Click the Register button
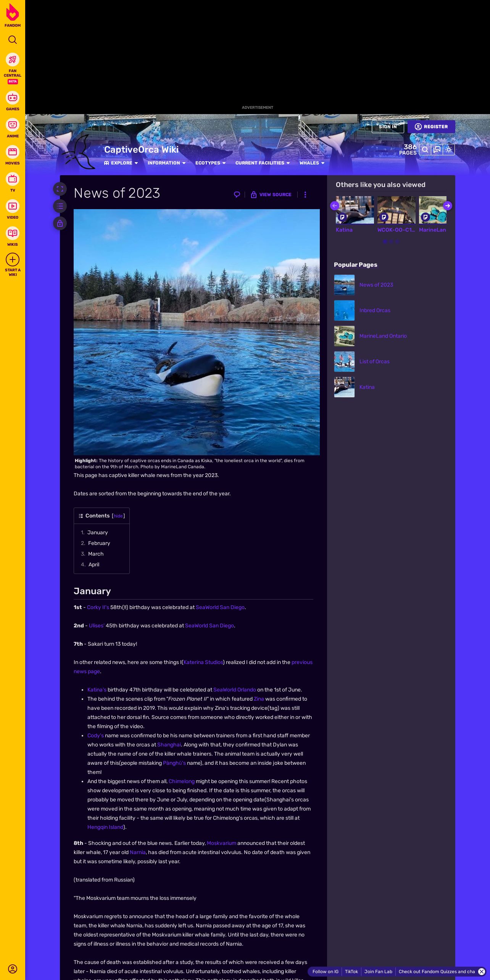This screenshot has height=980, width=490. coord(431,127)
